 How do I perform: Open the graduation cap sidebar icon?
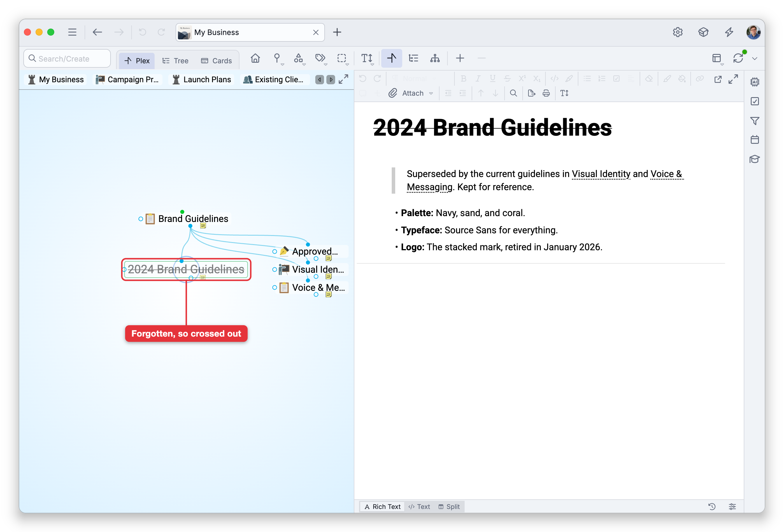tap(755, 159)
